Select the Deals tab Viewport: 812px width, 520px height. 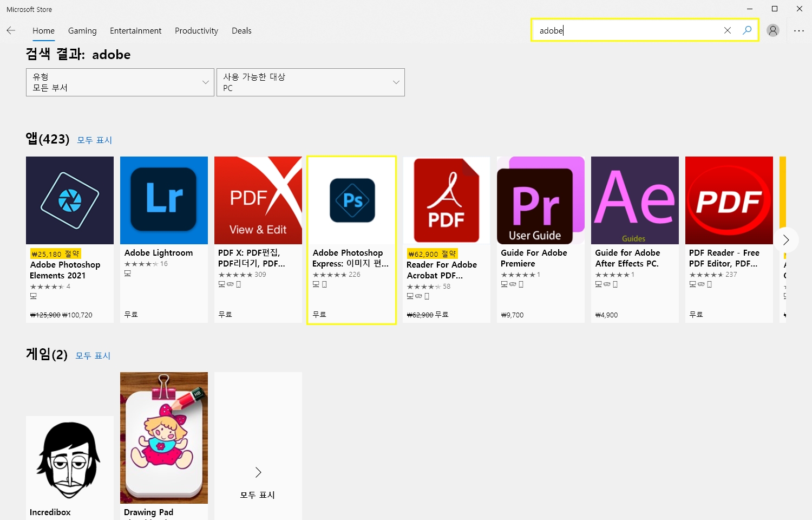coord(241,31)
